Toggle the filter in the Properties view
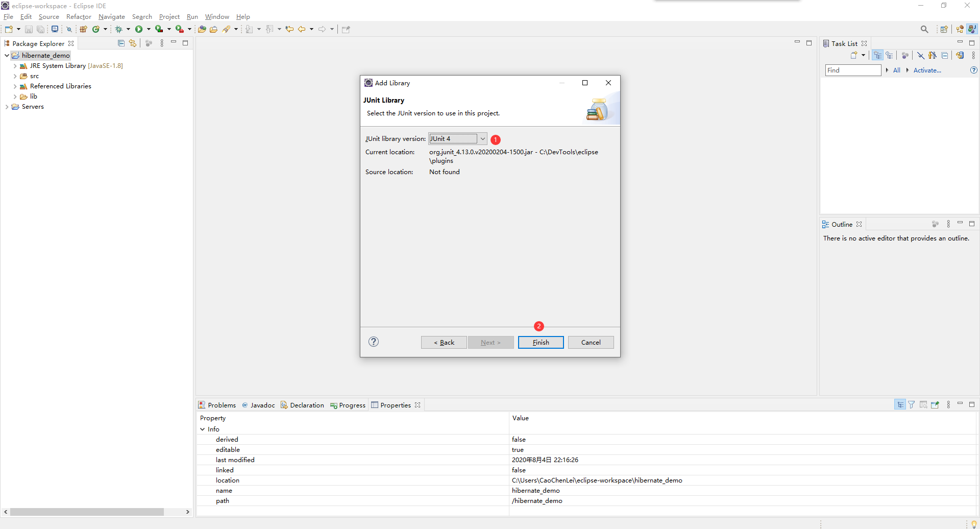The height and width of the screenshot is (529, 980). 912,404
